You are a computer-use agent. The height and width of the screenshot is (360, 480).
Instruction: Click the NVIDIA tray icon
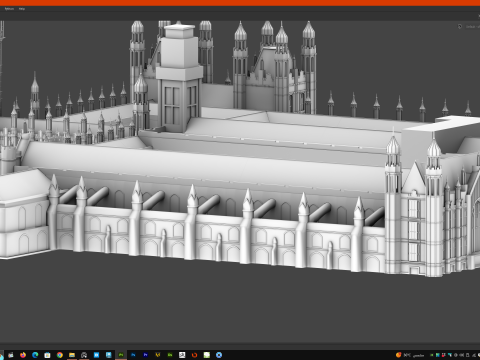(x=432, y=355)
